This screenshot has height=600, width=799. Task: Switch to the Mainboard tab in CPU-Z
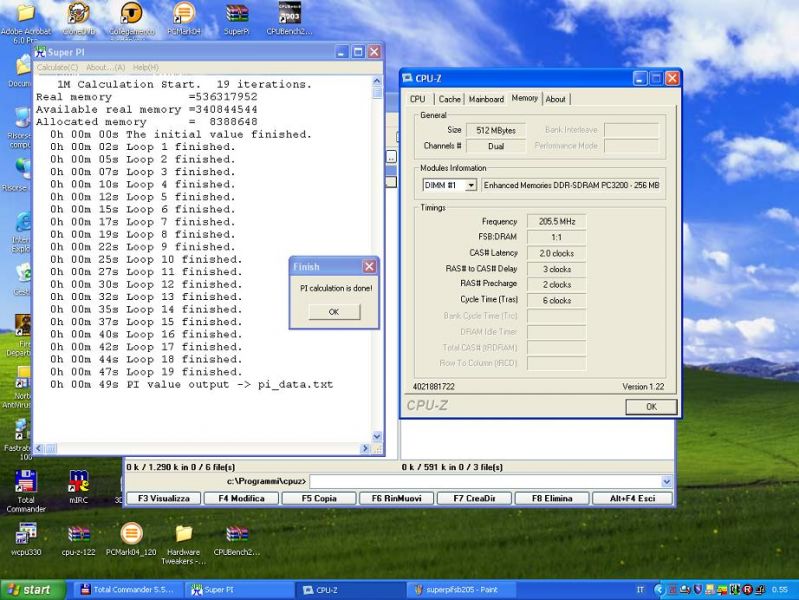pos(486,99)
